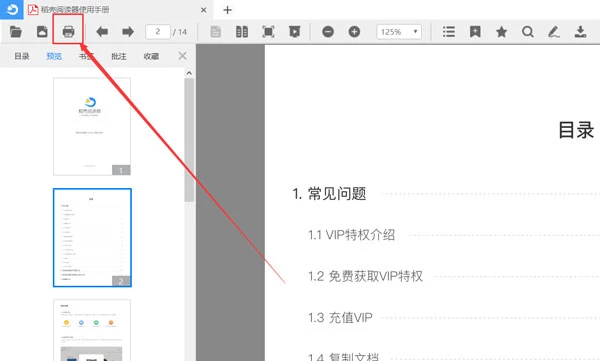Screen dimensions: 600x361
Task: Open the 1.3 充值VIP entry
Action: [x=340, y=317]
